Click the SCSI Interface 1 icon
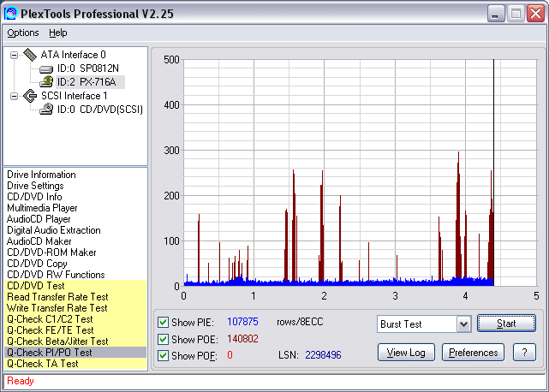Screen dimensions: 549x392 click(30, 96)
